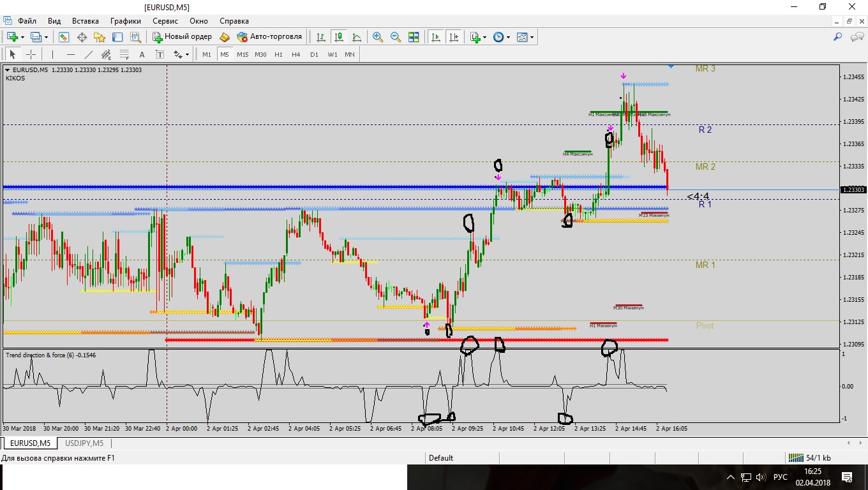Switch chart to bar chart type
Image resolution: width=868 pixels, height=490 pixels.
point(321,37)
